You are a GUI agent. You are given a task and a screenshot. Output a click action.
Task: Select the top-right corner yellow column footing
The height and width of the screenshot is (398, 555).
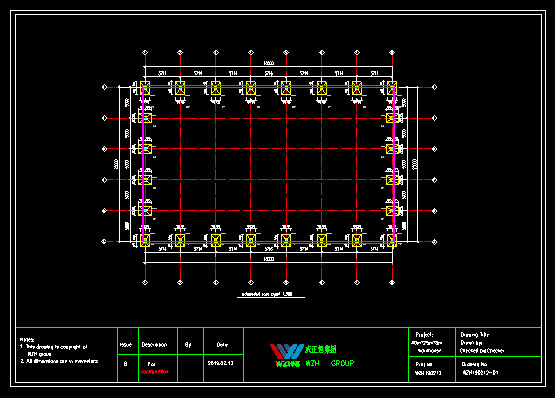391,88
